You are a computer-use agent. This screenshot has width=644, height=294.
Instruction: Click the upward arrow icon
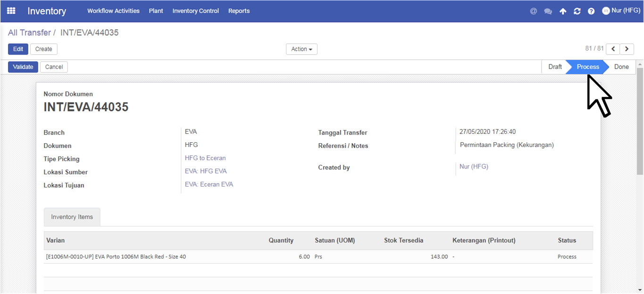click(563, 11)
